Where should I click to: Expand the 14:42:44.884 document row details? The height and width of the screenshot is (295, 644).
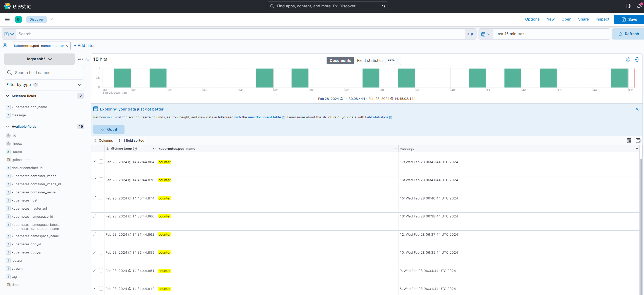tap(95, 162)
